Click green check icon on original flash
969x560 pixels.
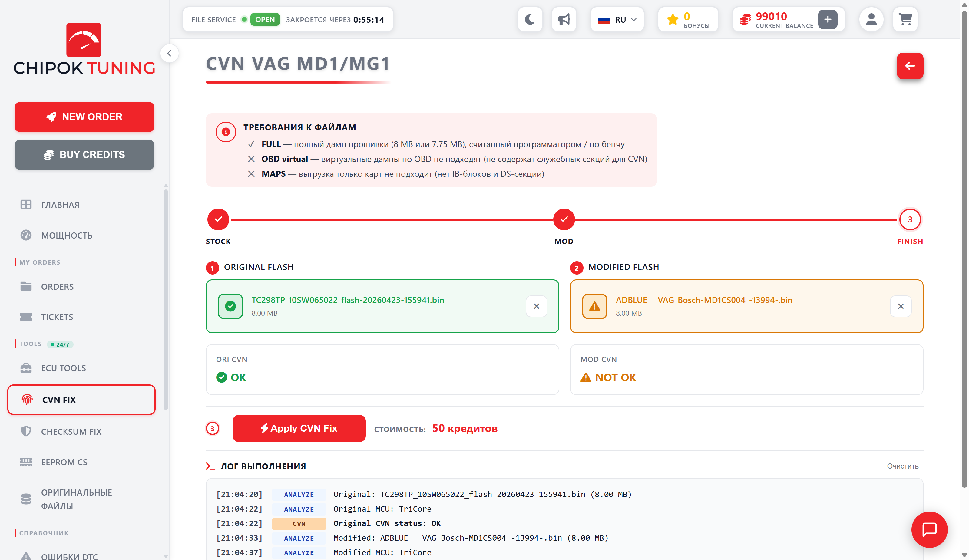[x=230, y=306]
